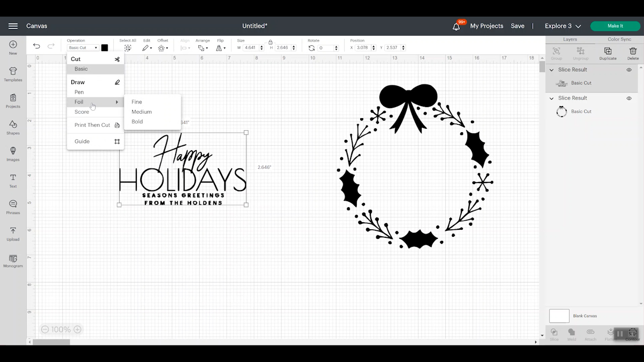Switch to Color Sync tab
644x362 pixels.
pos(619,39)
